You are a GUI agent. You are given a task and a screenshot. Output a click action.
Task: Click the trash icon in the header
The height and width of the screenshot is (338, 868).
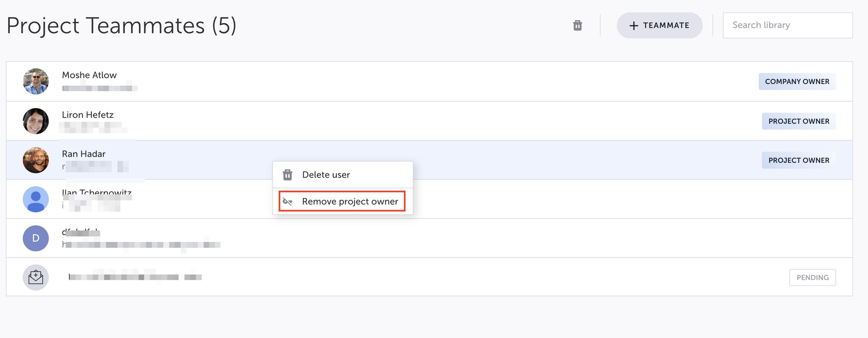tap(577, 25)
